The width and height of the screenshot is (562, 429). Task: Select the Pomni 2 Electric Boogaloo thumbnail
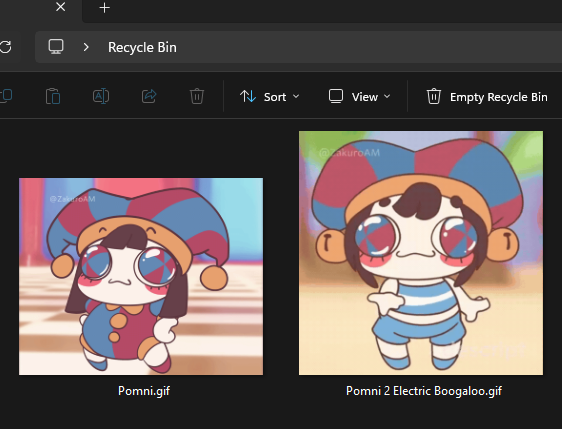coord(421,253)
